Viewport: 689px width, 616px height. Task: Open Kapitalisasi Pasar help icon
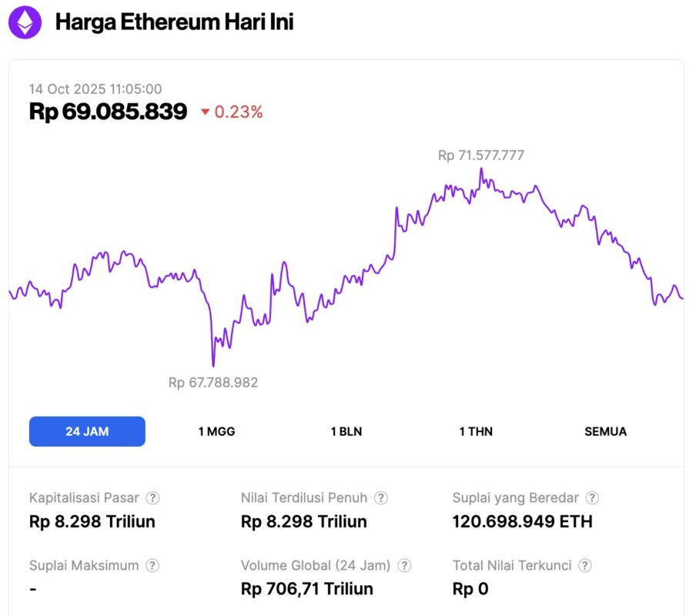coord(153,498)
